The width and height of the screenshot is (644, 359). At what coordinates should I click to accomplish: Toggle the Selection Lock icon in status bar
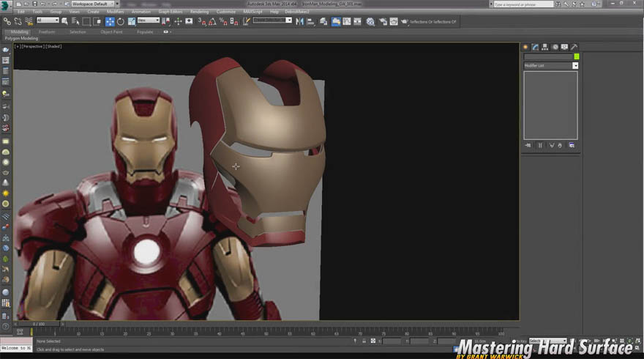364,341
